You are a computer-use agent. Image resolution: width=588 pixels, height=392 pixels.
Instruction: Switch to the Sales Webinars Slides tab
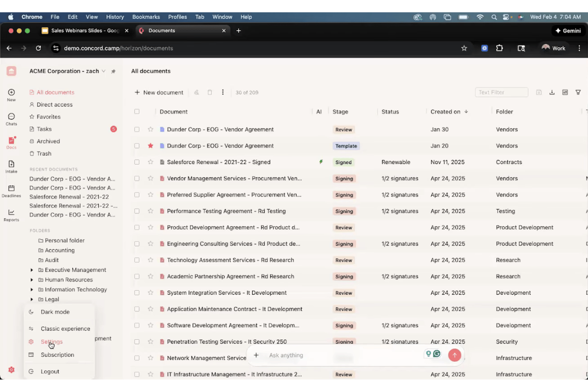point(85,31)
